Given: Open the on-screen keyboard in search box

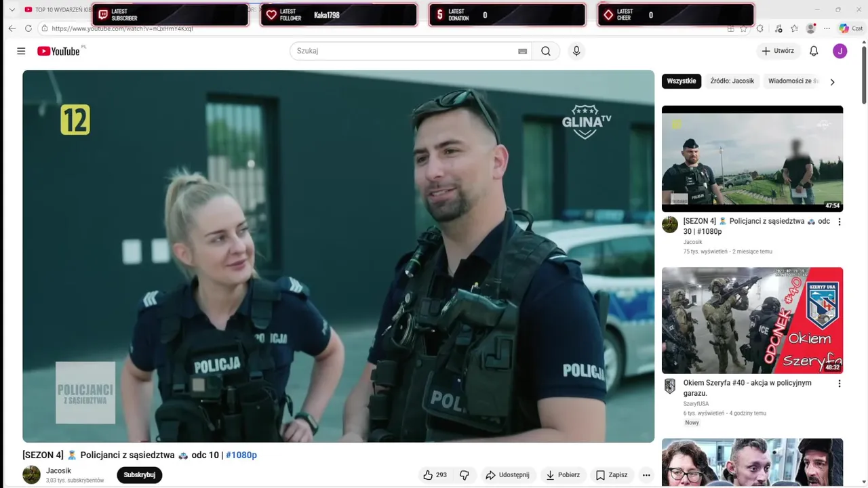Looking at the screenshot, I should [x=523, y=51].
